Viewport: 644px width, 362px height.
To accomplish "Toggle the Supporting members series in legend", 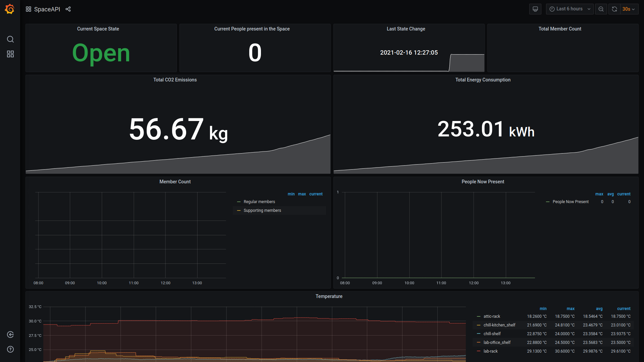I will (x=262, y=210).
